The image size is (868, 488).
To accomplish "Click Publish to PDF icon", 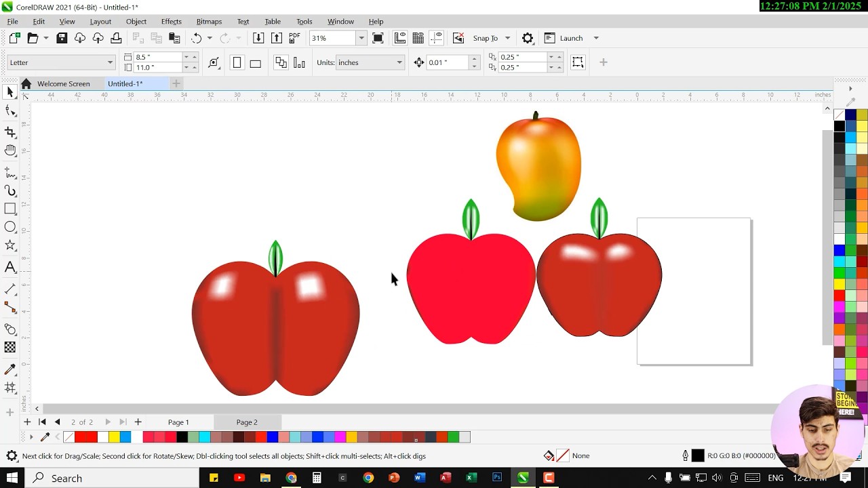I will click(x=294, y=38).
